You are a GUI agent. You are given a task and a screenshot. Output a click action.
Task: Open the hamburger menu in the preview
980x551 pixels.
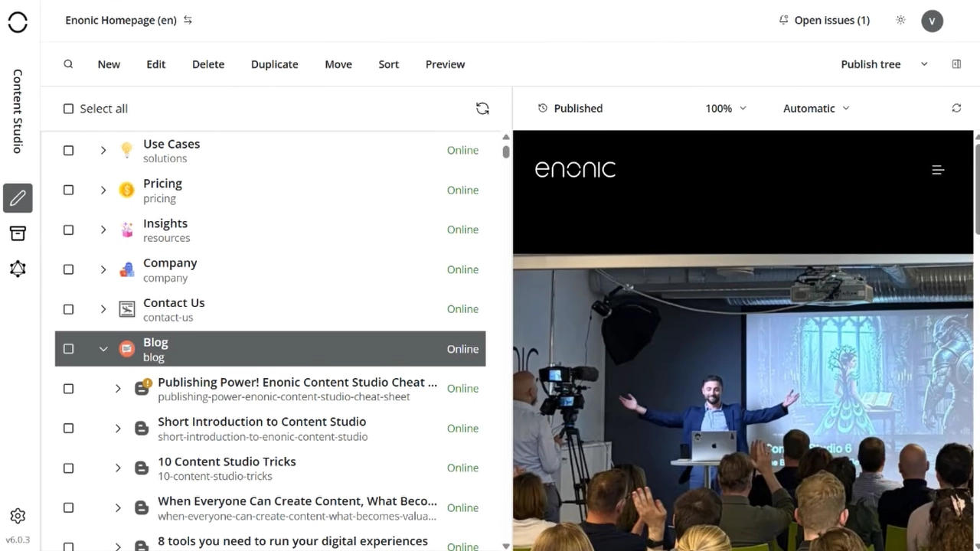[x=938, y=170]
